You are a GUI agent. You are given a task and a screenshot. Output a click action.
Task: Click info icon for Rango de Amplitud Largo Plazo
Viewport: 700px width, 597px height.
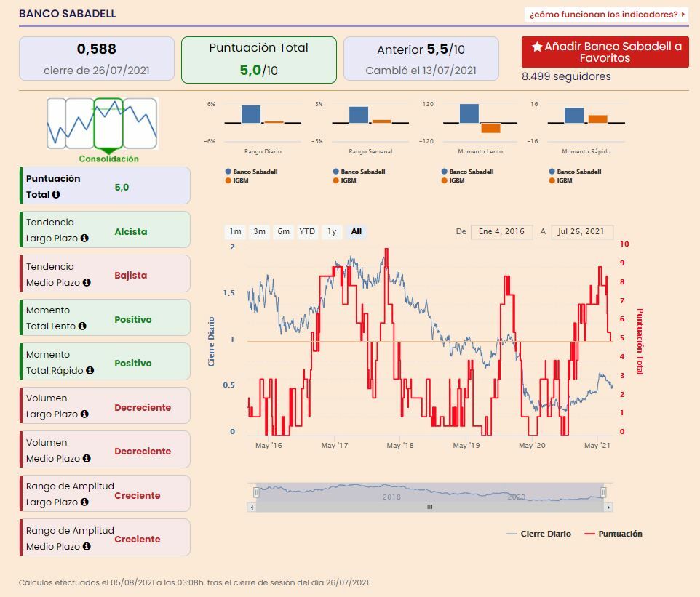point(84,502)
